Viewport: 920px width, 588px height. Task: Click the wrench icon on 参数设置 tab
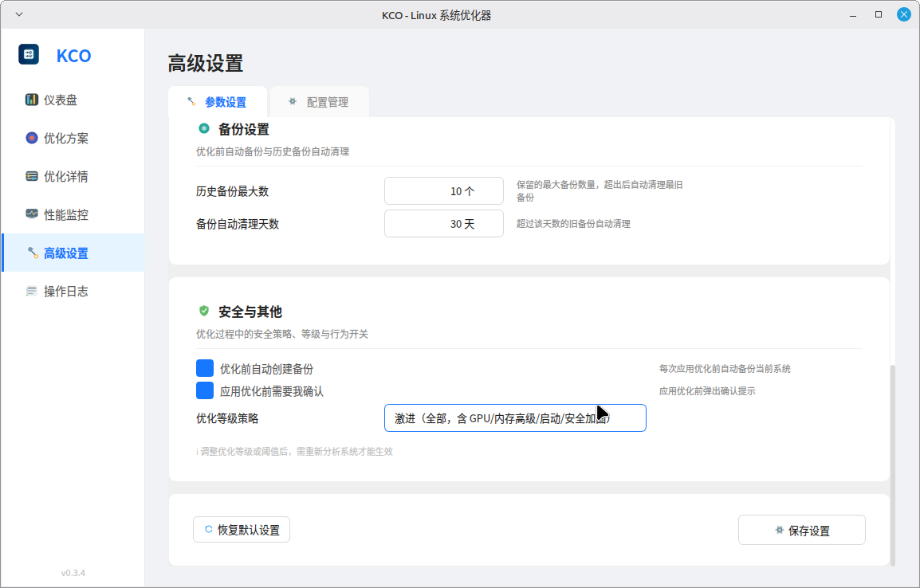[x=192, y=101]
